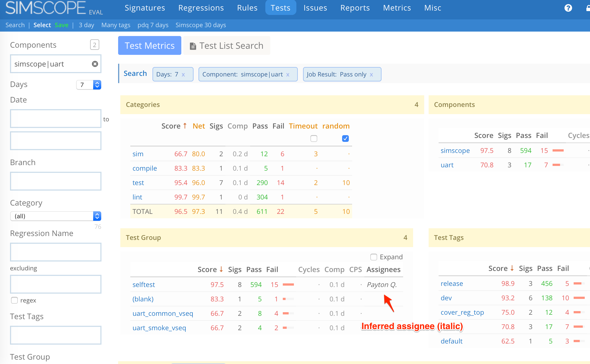Click the Date end input field

click(x=56, y=141)
